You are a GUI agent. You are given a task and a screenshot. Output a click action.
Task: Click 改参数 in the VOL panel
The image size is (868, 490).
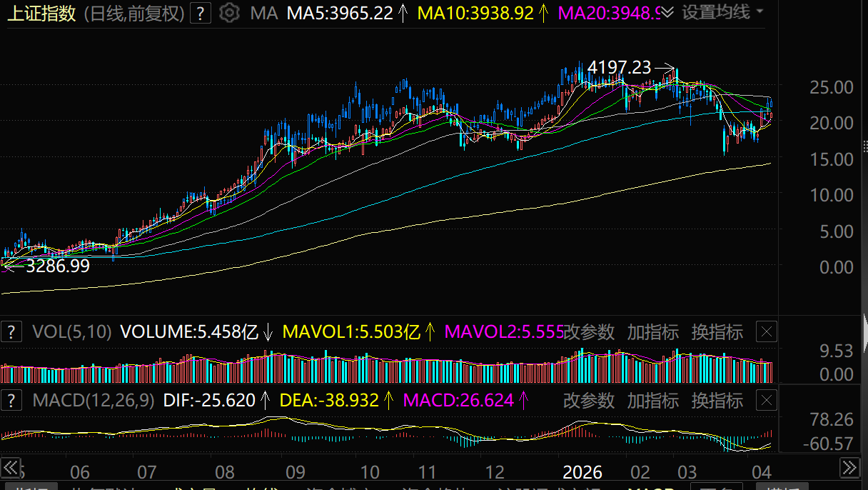[x=589, y=332]
